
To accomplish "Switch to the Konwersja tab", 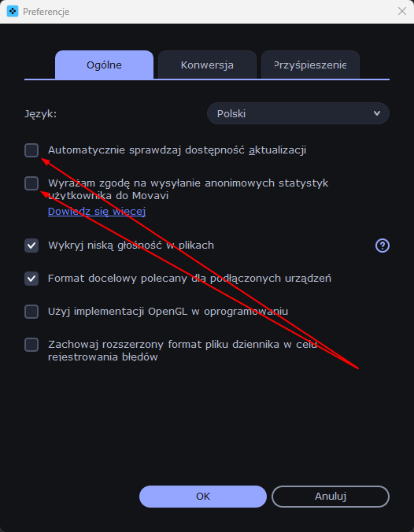I will coord(207,65).
